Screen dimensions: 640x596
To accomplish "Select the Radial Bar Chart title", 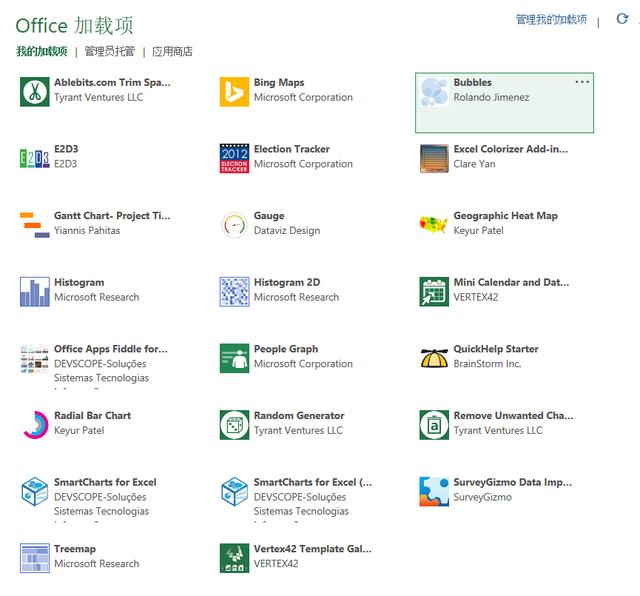I will 93,416.
